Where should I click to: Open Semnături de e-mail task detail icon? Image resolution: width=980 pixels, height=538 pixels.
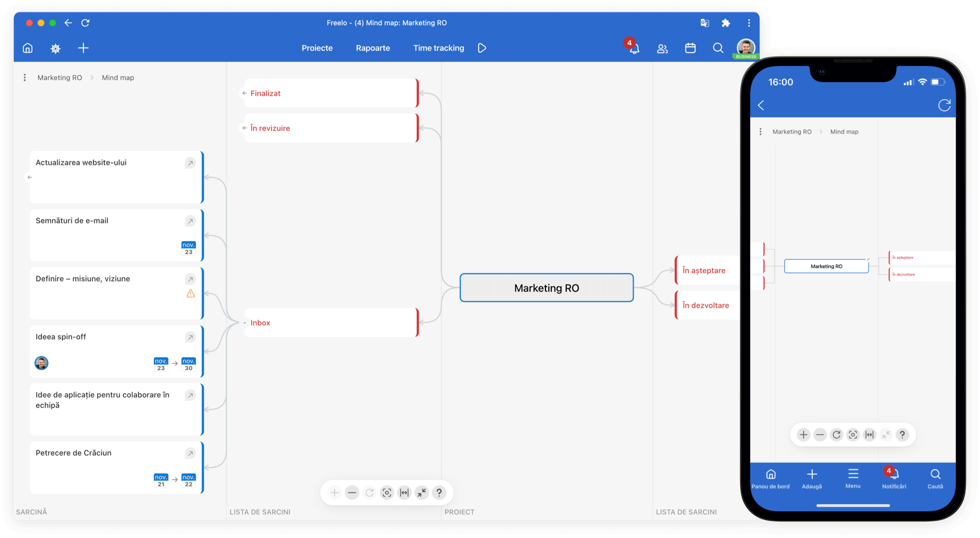tap(190, 221)
